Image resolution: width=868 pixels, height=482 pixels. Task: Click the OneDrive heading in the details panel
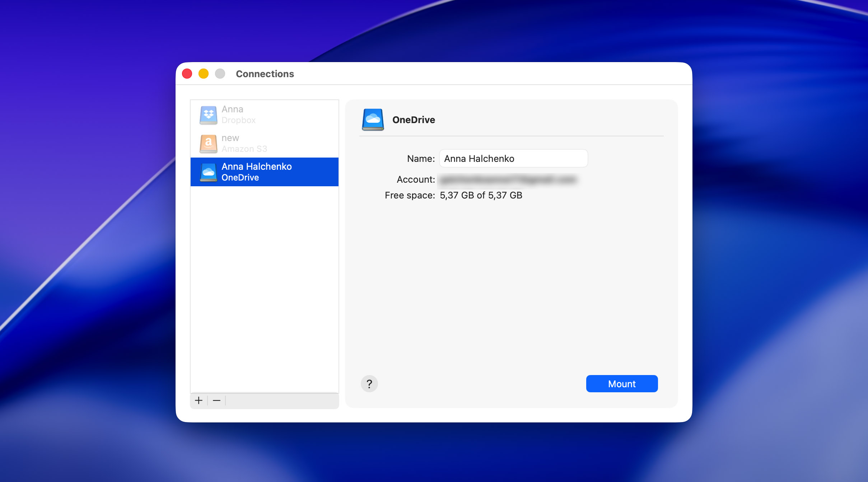(x=413, y=120)
